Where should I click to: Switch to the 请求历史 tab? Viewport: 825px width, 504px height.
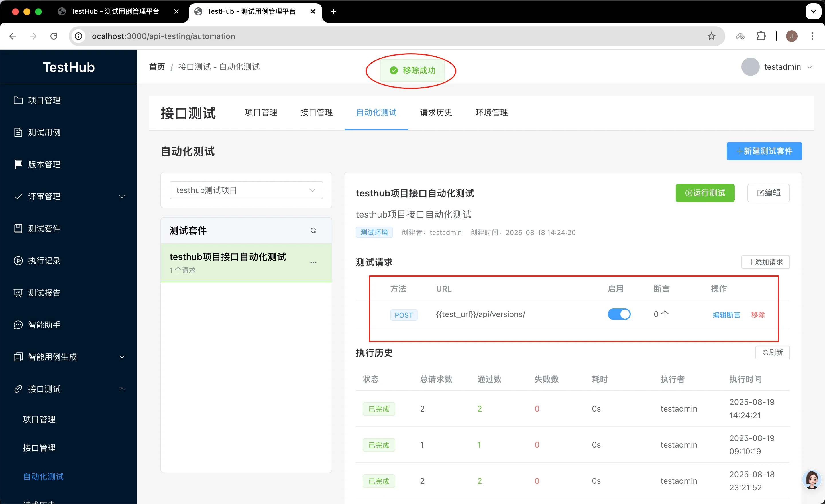436,113
